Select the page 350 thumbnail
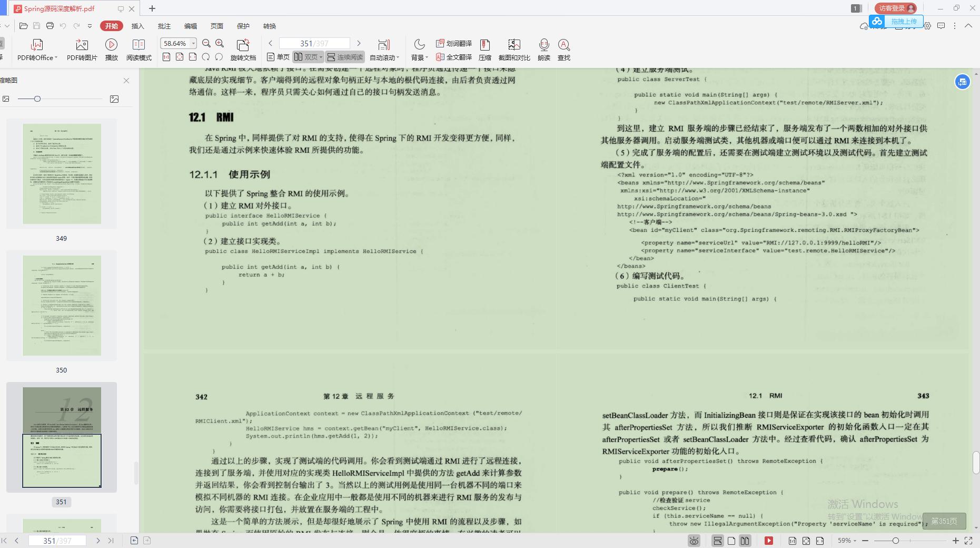 pos(62,306)
